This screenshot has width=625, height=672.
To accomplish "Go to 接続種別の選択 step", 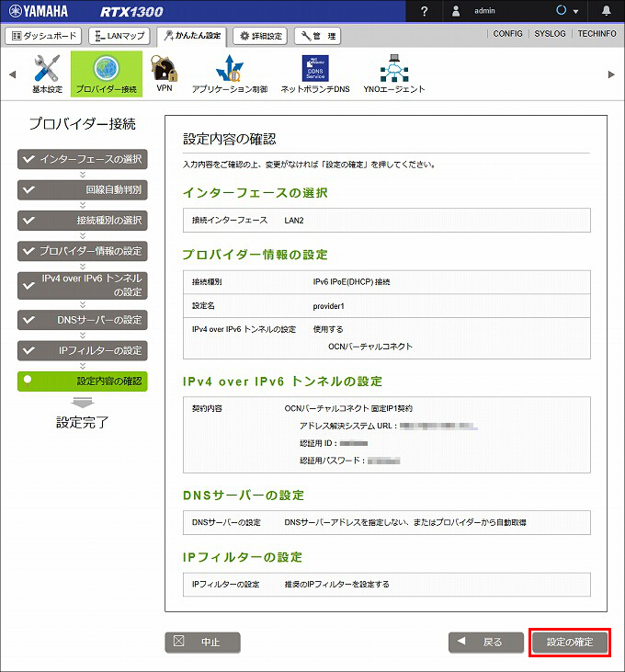I will pyautogui.click(x=82, y=221).
